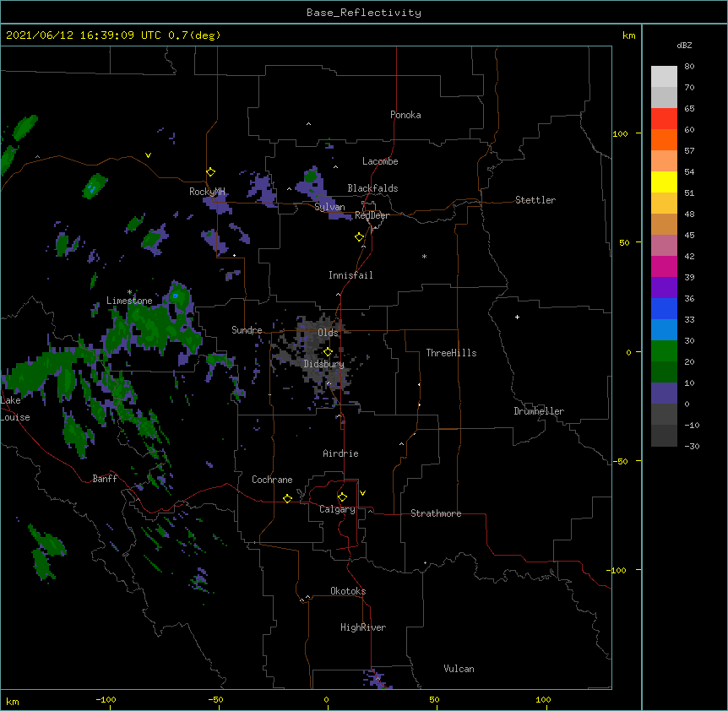The width and height of the screenshot is (728, 711).
Task: Select the Calgary label
Action: (x=337, y=509)
